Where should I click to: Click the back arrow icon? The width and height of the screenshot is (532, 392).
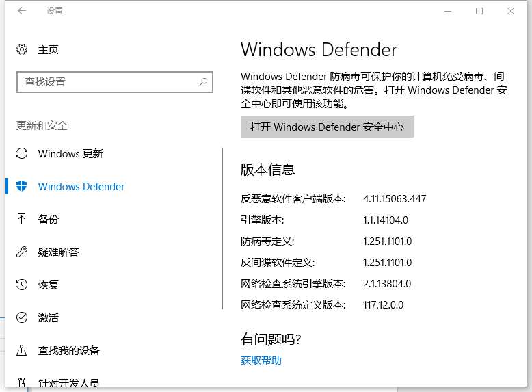(x=22, y=11)
